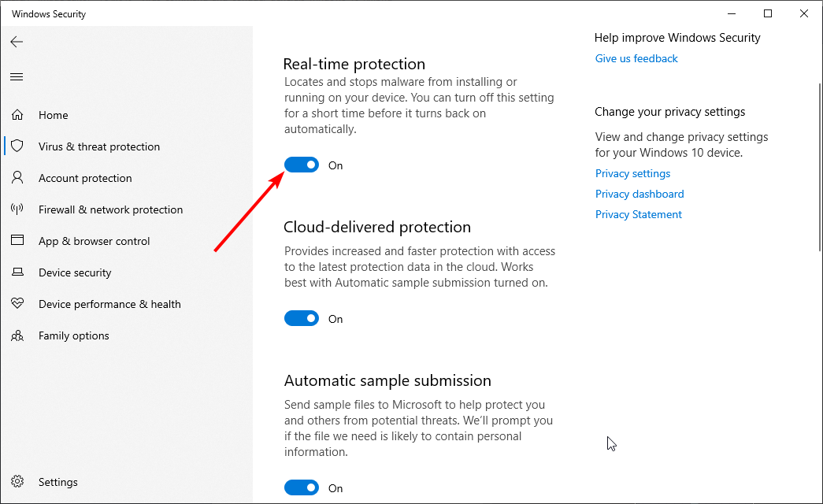
Task: Turn off Real-time protection toggle
Action: pos(301,165)
